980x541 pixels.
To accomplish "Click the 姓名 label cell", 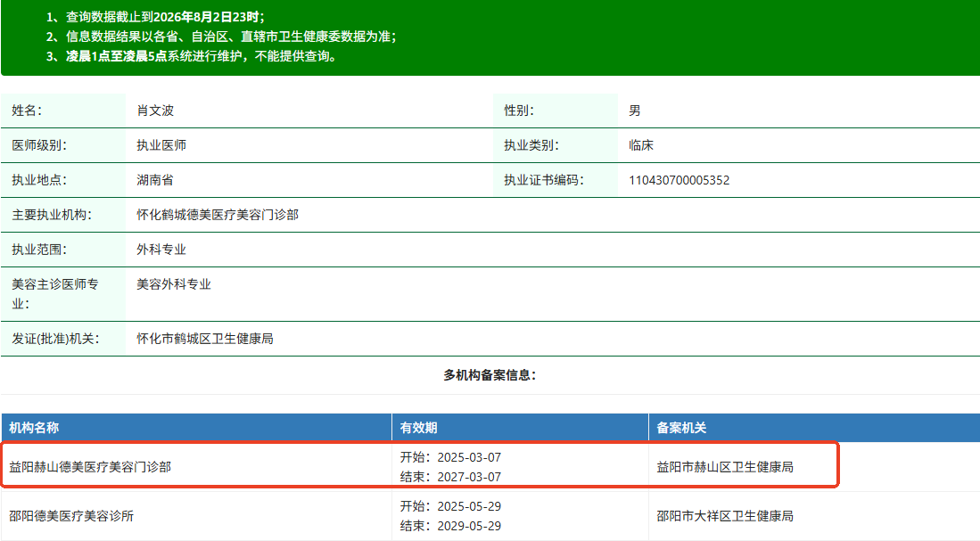I will (63, 111).
